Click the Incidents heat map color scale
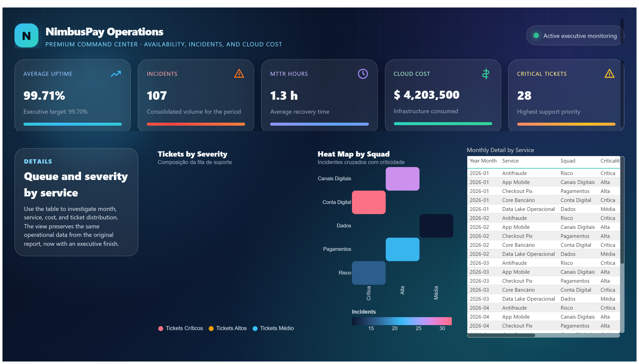Screen dimensions: 639x364 pyautogui.click(x=402, y=321)
